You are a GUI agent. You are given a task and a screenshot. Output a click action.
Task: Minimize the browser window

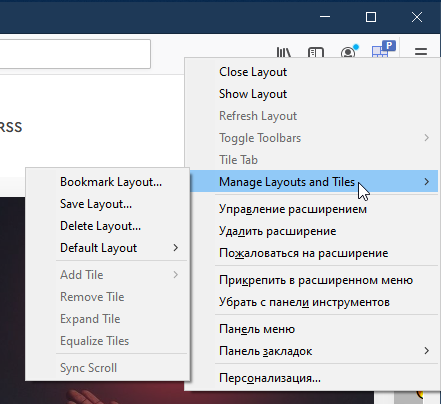pos(325,17)
